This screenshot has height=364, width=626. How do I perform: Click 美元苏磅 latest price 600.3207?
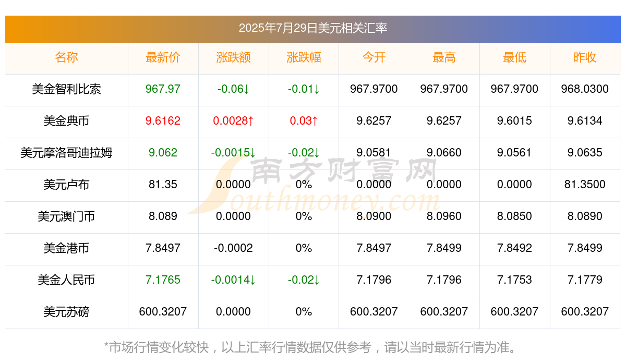163,312
